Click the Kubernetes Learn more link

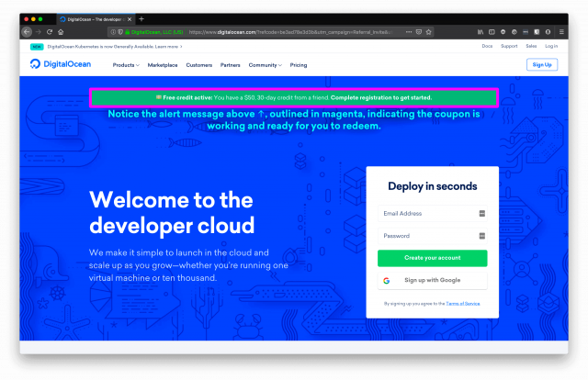[169, 47]
